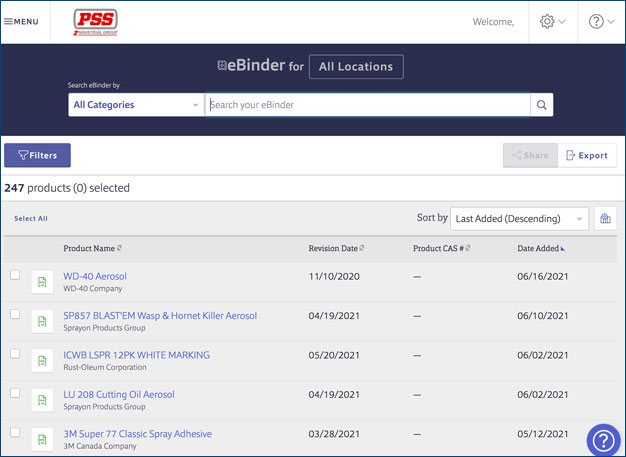626x457 pixels.
Task: Check the SP857 BLAST'EM row checkbox
Action: click(15, 314)
